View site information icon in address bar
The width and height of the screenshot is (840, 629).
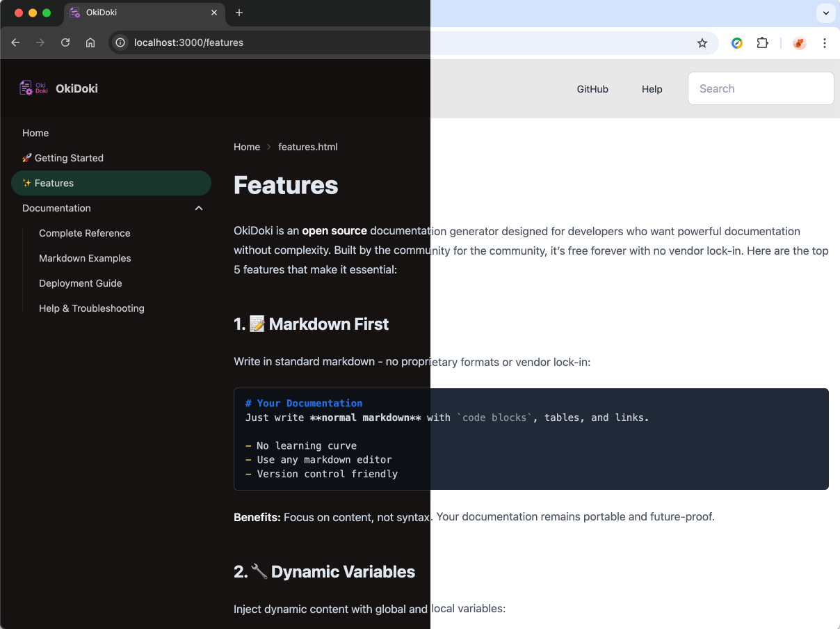[120, 42]
